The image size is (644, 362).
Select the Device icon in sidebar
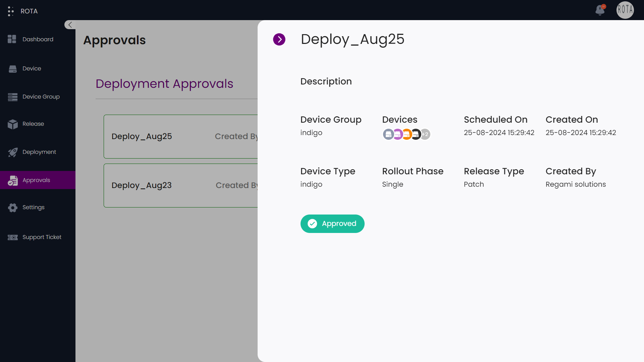[x=12, y=68]
